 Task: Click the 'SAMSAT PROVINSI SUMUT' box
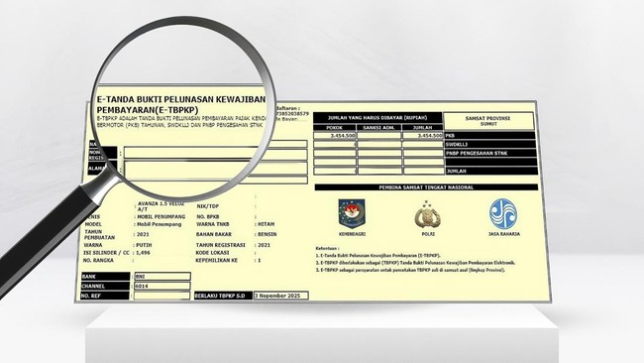coord(488,121)
